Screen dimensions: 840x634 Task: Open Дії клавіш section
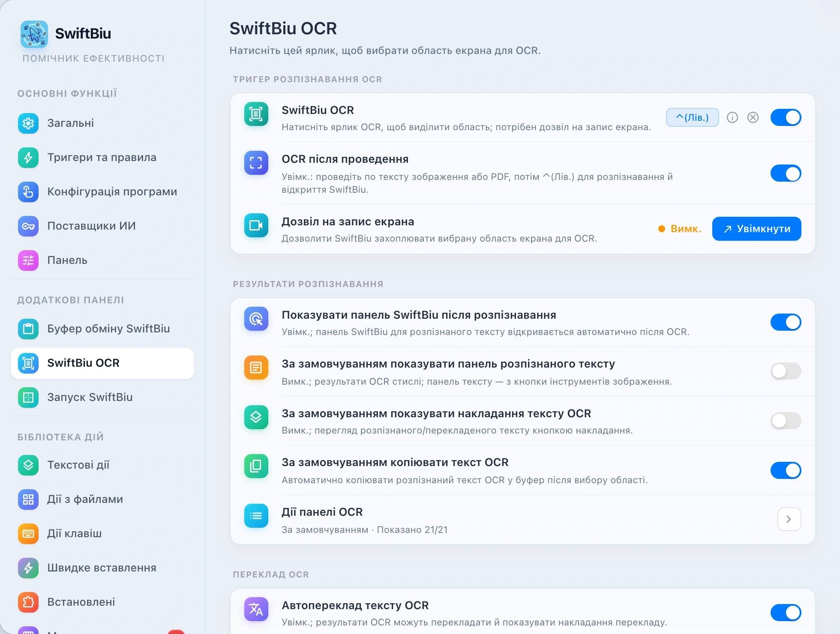pyautogui.click(x=102, y=534)
